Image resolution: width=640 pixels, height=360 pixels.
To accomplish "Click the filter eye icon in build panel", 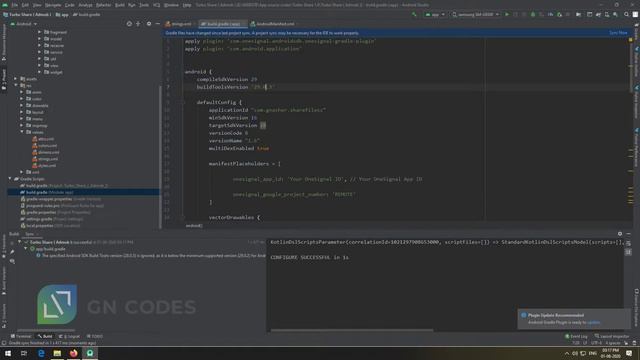I will [x=12, y=261].
